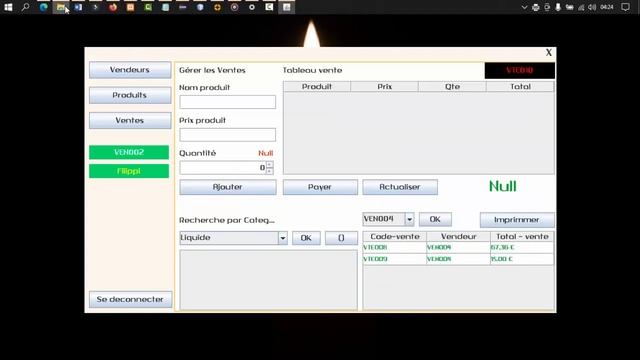Open File Explorer from the taskbar
640x360 pixels.
[61, 7]
